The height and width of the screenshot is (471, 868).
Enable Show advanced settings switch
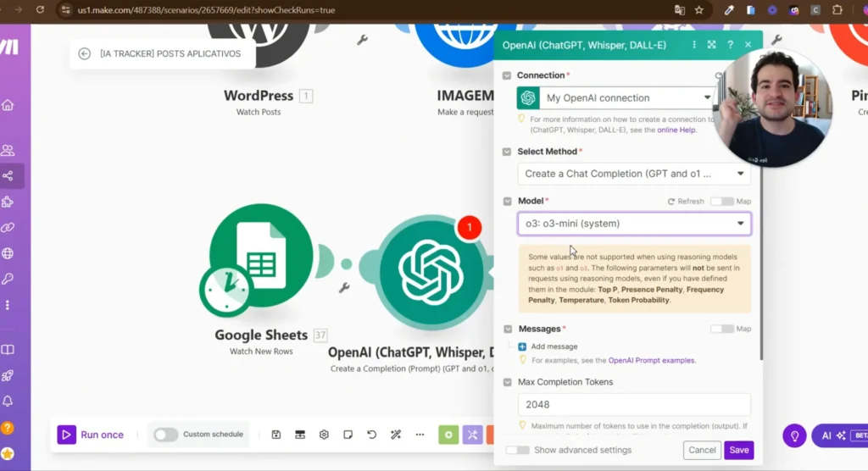point(518,450)
